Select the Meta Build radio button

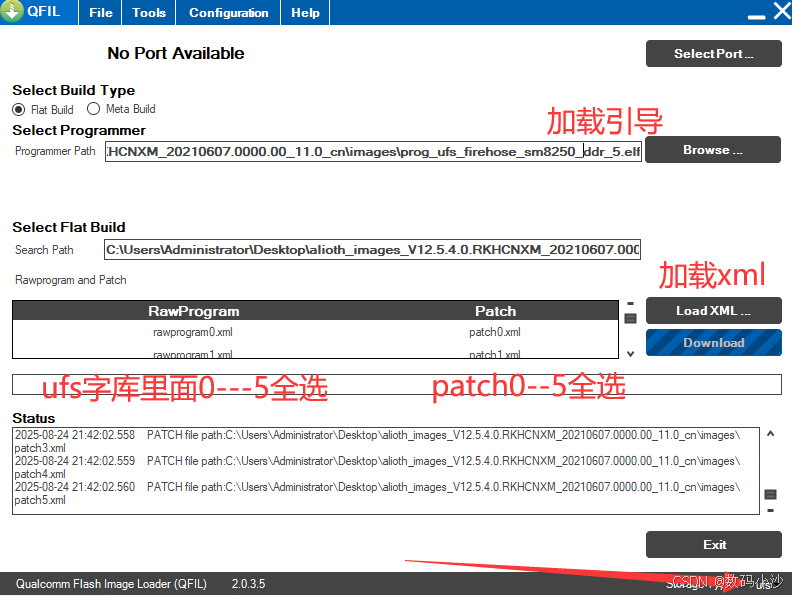click(x=93, y=109)
